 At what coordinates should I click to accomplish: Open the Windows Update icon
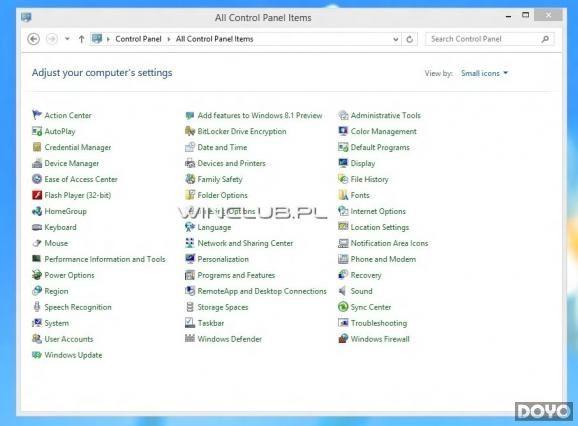[x=37, y=355]
